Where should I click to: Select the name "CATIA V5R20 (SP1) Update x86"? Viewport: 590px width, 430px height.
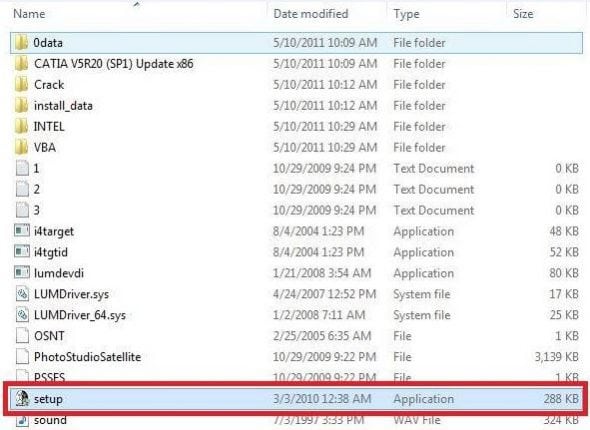(114, 64)
